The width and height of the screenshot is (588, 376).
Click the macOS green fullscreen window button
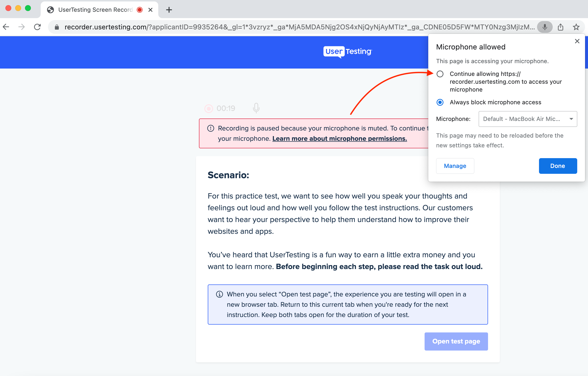pos(28,8)
